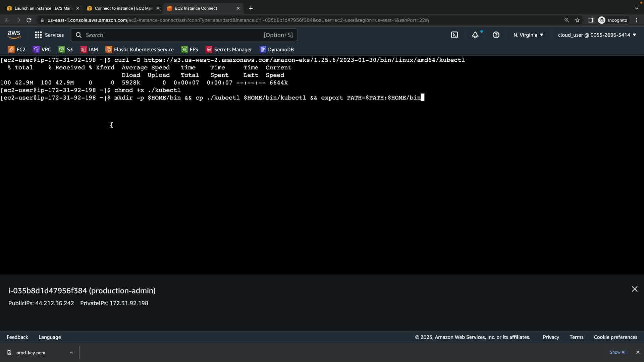Open AWS CloudShell icon in header
This screenshot has width=644, height=362.
pyautogui.click(x=454, y=35)
